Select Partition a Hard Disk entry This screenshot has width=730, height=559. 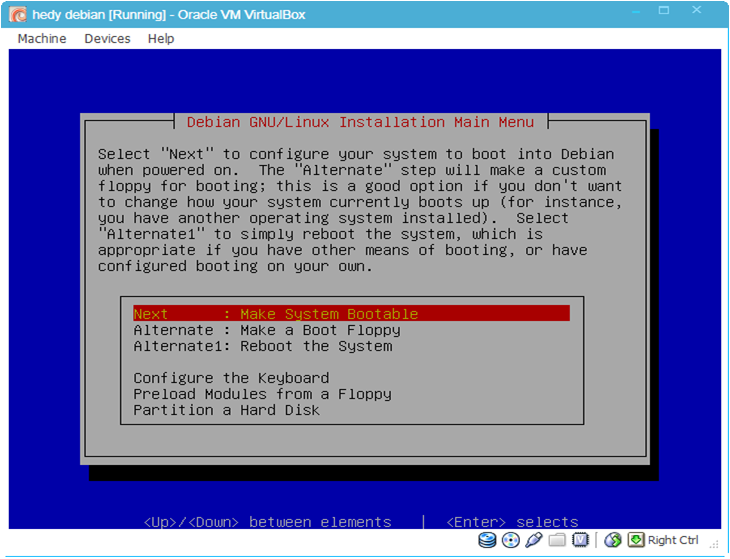[351, 410]
